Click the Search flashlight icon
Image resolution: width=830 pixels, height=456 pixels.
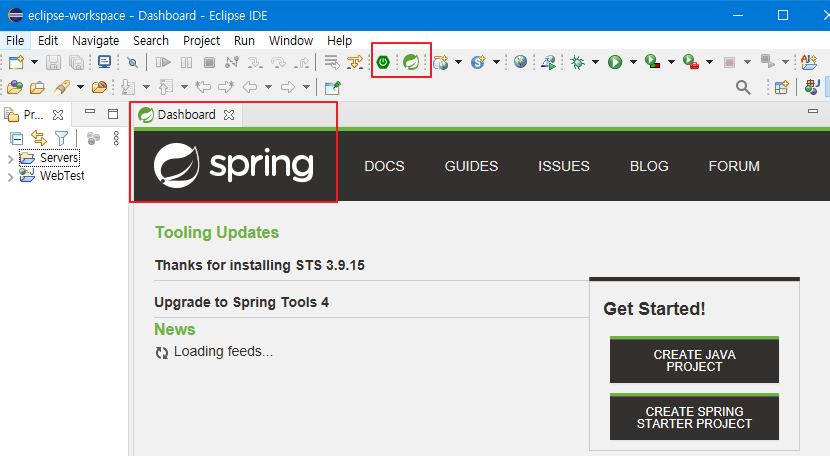(62, 87)
